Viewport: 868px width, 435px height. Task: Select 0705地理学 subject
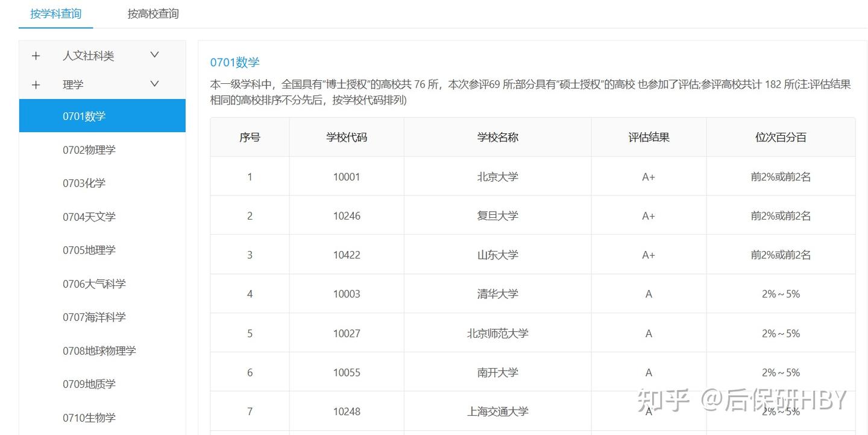point(89,250)
